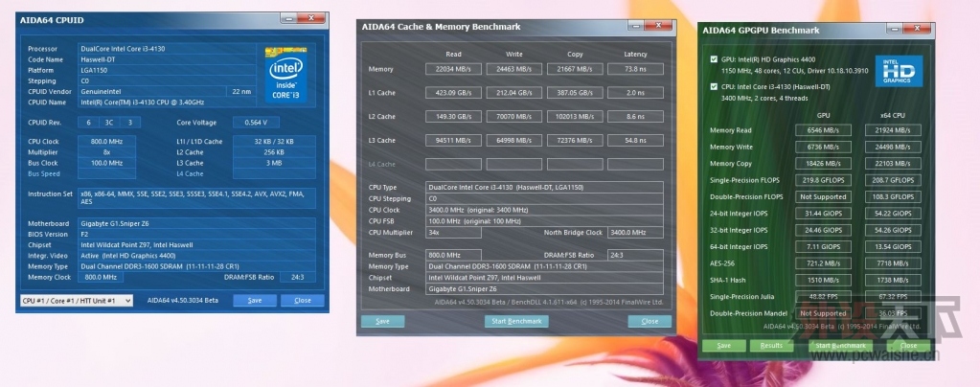
Task: Close GPGPU Benchmark window via title bar X
Action: coord(917,30)
